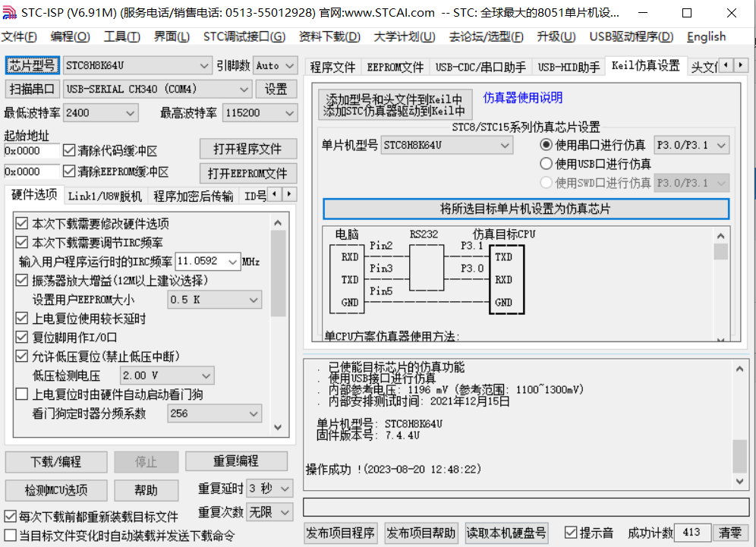Open 文件(F) menu
This screenshot has width=756, height=547.
tap(19, 36)
